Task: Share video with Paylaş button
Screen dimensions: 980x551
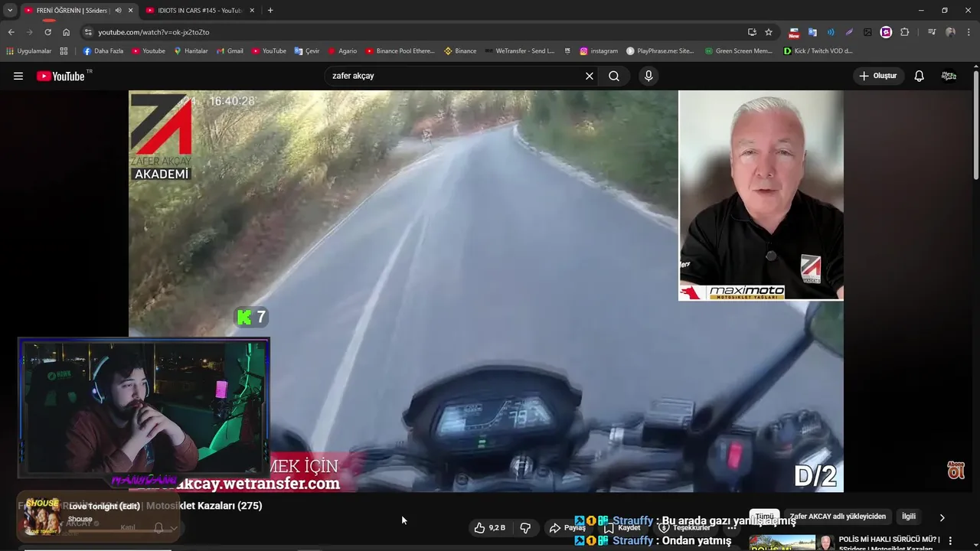Action: pyautogui.click(x=567, y=527)
